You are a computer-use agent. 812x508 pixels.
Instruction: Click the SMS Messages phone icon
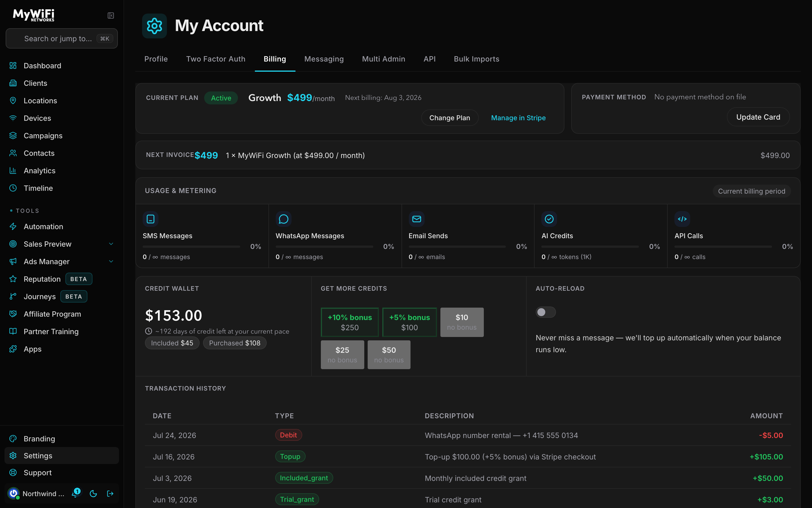(151, 219)
